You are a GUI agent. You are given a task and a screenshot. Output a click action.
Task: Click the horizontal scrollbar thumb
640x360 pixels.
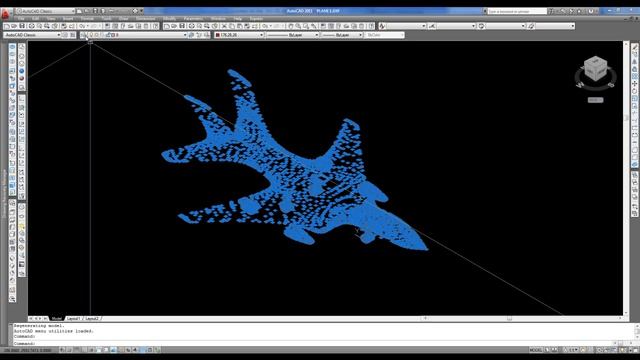509,318
